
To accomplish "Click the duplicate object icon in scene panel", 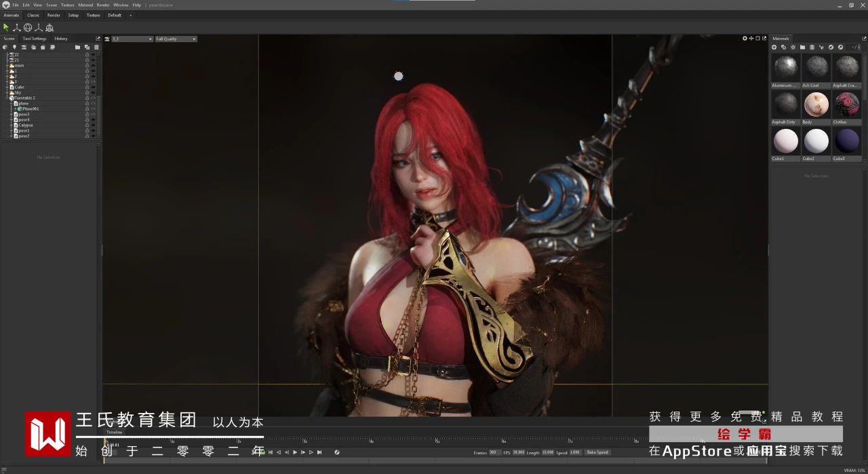I will (87, 47).
